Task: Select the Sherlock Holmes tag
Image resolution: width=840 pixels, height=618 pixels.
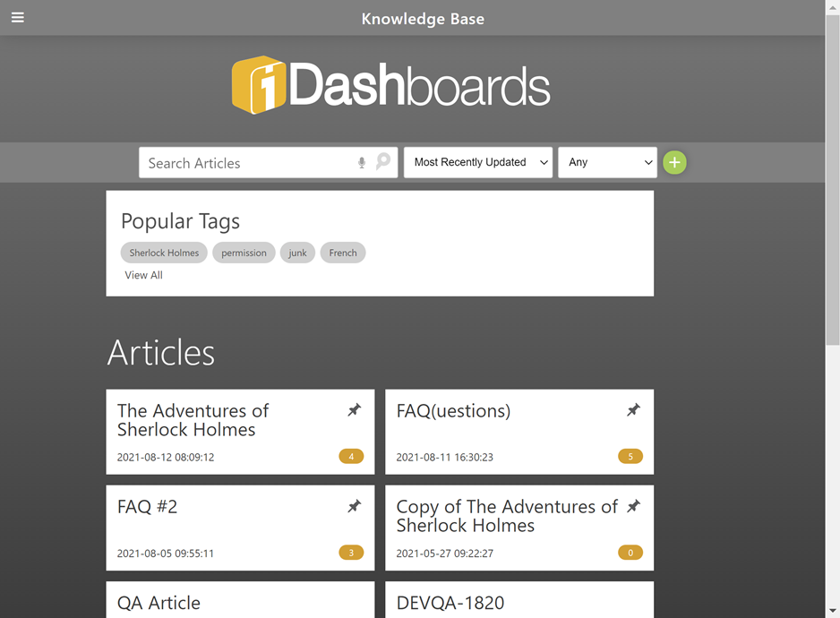Action: pos(164,253)
